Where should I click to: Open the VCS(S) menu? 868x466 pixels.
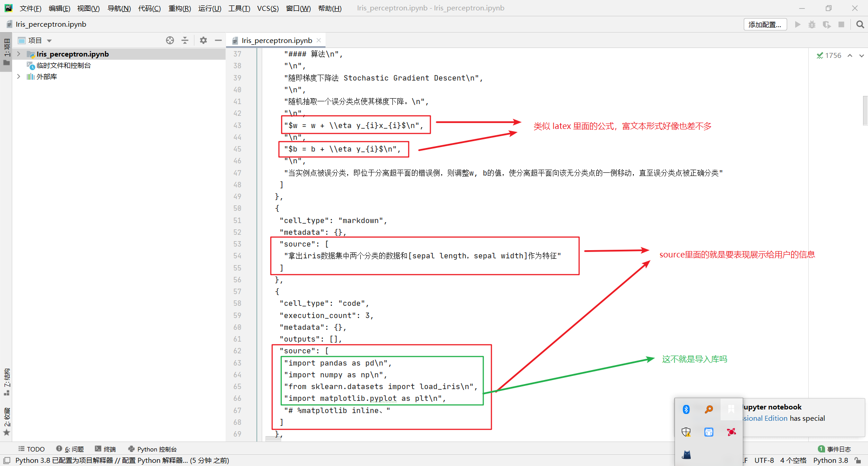(x=268, y=8)
